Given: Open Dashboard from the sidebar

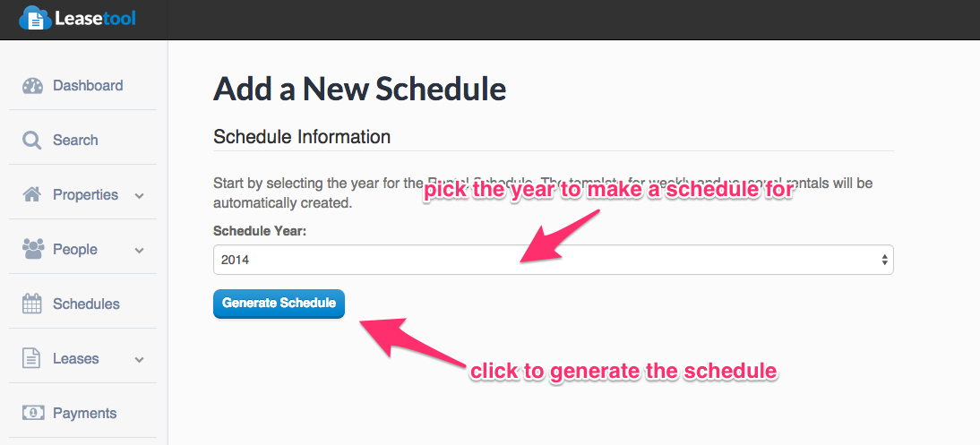Looking at the screenshot, I should pyautogui.click(x=82, y=86).
